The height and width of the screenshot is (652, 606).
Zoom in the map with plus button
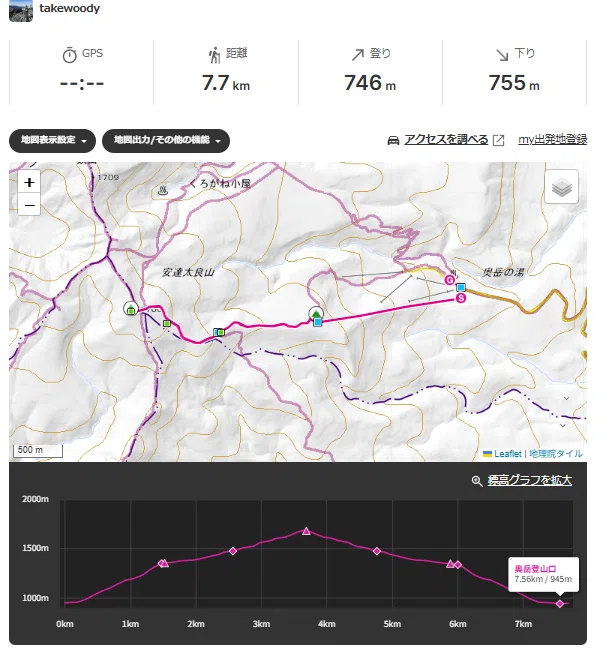[x=29, y=182]
